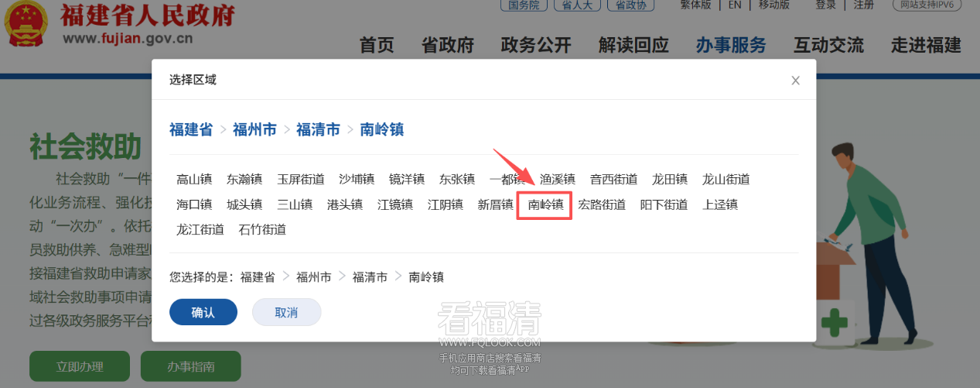Choose 江阴镇 option

click(446, 205)
